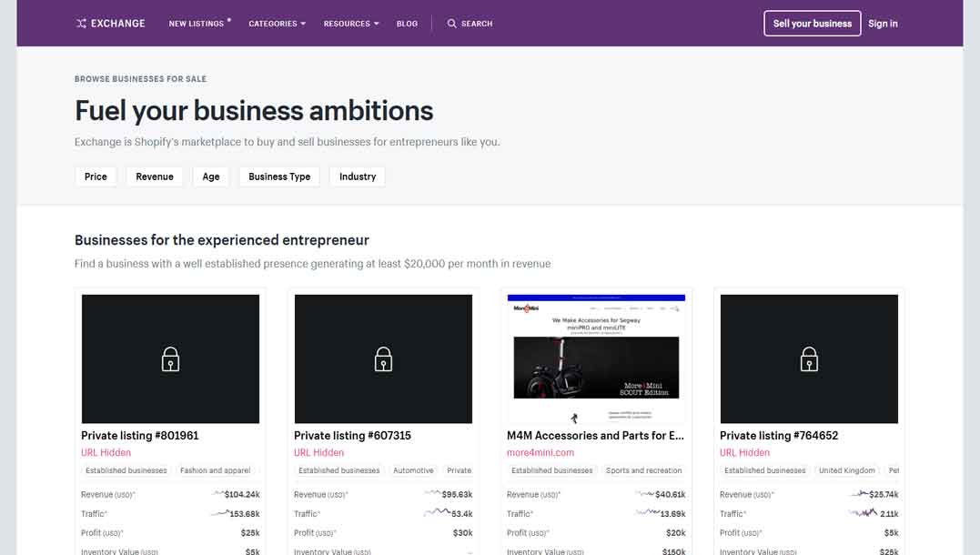Open Private listing #801961 title
Screen dimensions: 980x555
(140, 436)
